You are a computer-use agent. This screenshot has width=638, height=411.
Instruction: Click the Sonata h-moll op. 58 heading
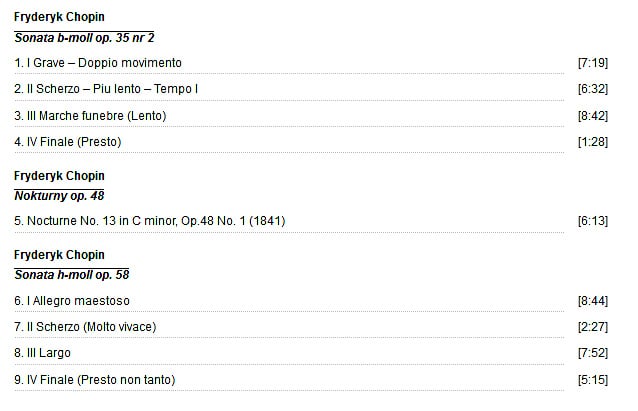point(72,275)
